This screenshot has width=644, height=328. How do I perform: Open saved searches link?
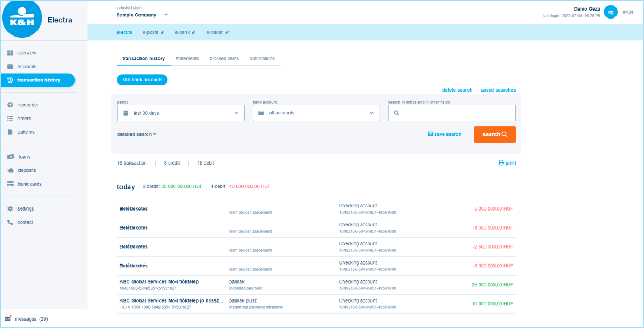[x=498, y=89]
